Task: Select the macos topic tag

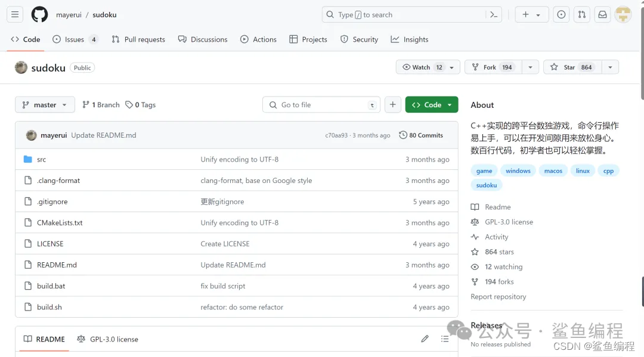Action: coord(553,170)
